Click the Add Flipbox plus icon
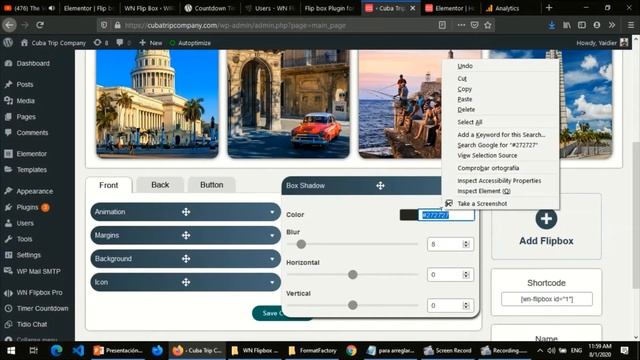640x360 pixels. (x=546, y=219)
